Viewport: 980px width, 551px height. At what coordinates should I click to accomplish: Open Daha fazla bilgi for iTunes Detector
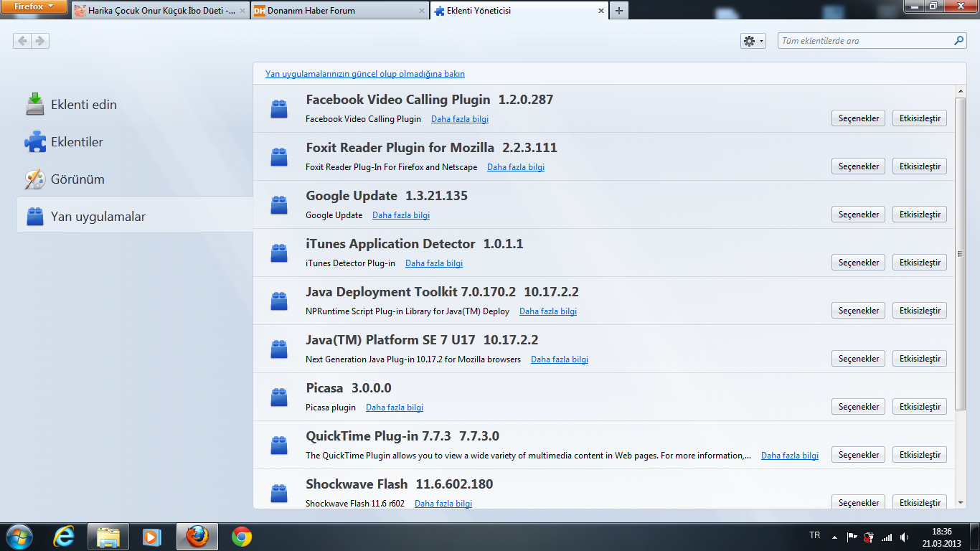click(x=434, y=263)
